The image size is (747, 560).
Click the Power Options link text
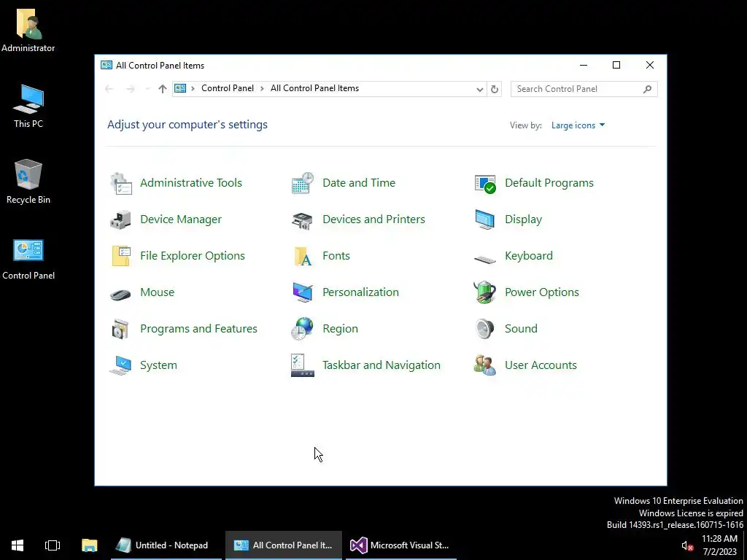[x=542, y=292]
